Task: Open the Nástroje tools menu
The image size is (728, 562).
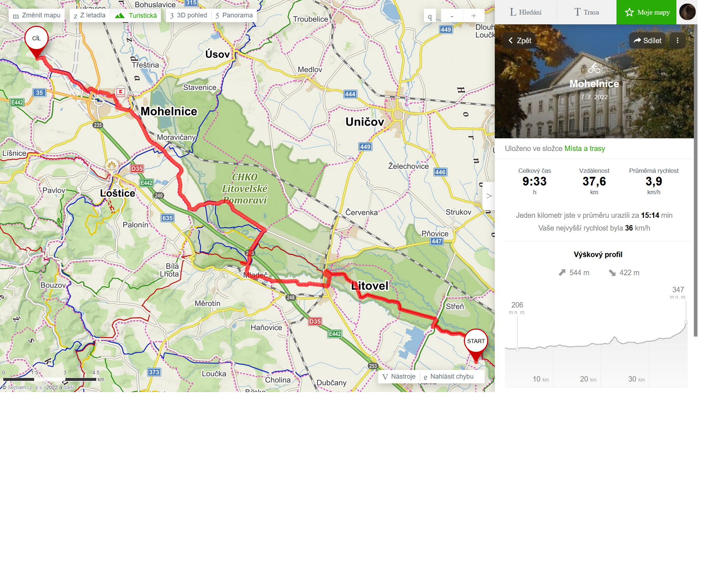Action: tap(399, 376)
